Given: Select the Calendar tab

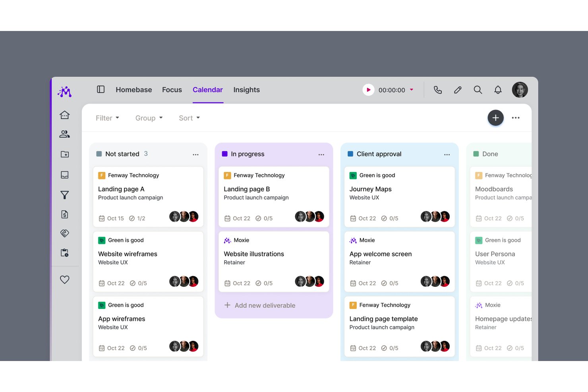Looking at the screenshot, I should (x=208, y=90).
